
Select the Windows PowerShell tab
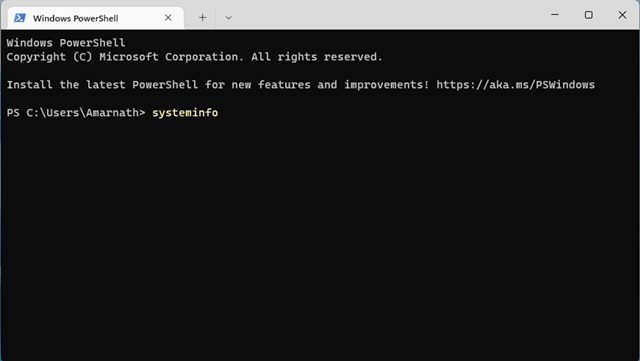(96, 18)
